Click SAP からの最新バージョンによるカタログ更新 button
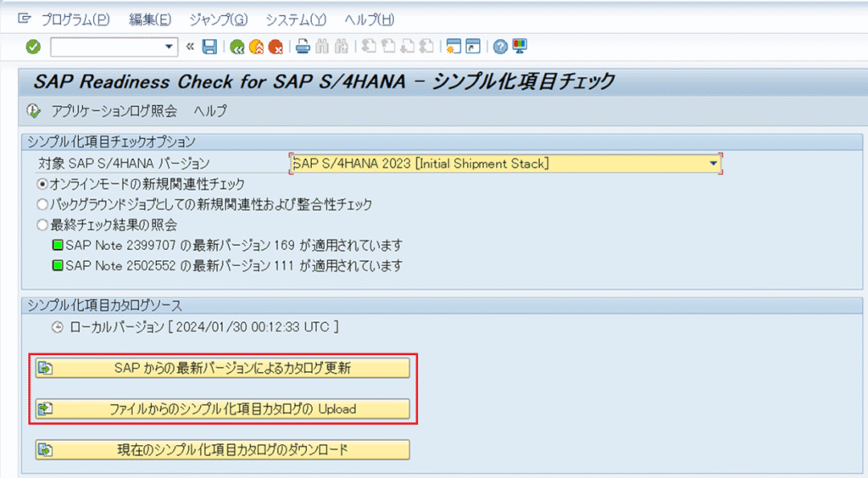Viewport: 868px width, 478px height. click(x=223, y=368)
